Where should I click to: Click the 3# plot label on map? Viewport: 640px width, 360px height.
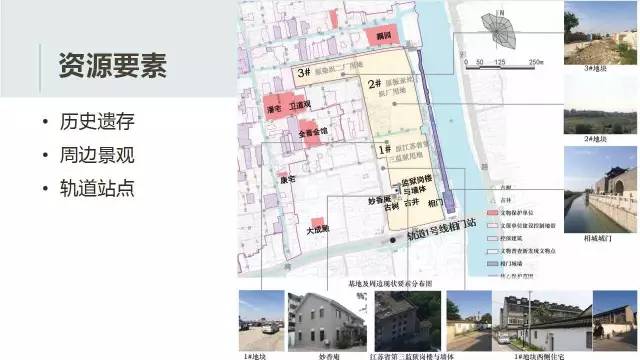tap(303, 73)
